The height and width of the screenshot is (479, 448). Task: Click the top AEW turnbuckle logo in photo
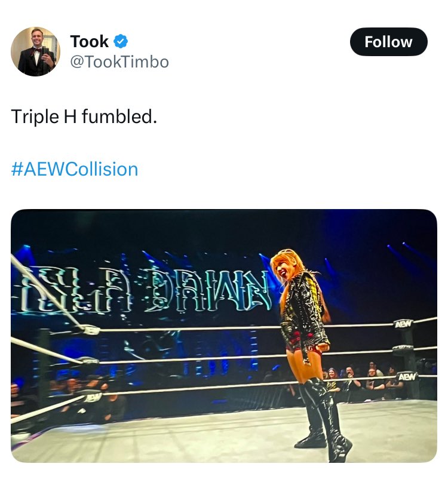point(403,324)
